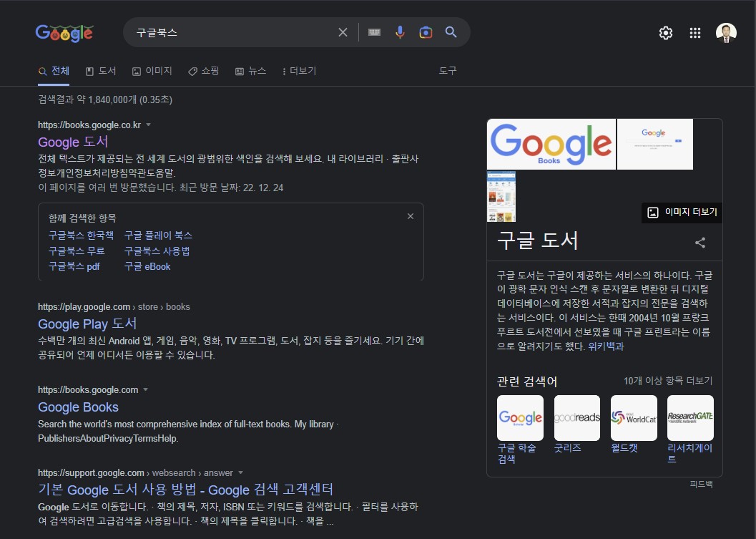756x539 pixels.
Task: Switch to the 이미지 tab
Action: 152,71
